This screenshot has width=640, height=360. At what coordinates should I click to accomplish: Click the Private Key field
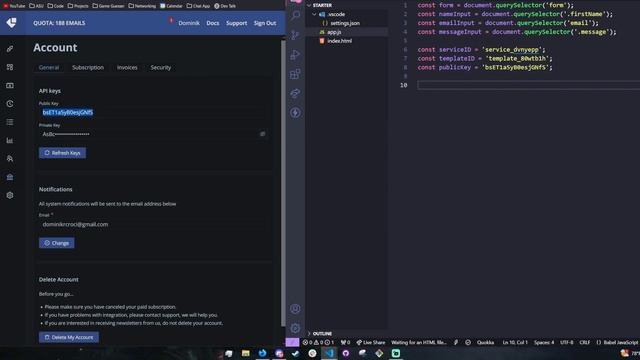tap(153, 134)
